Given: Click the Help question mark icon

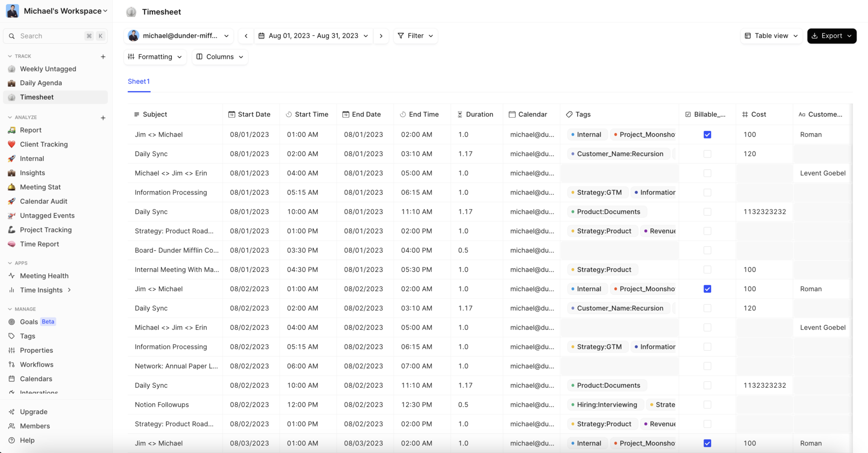Looking at the screenshot, I should (11, 440).
